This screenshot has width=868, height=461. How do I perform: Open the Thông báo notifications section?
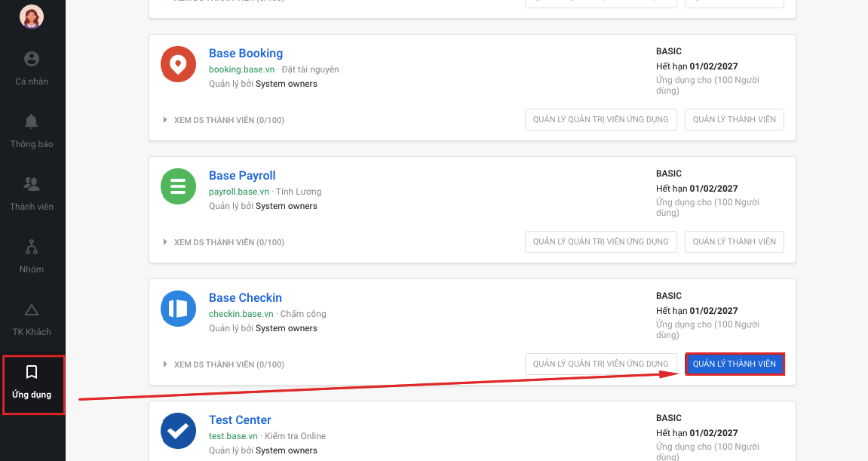pyautogui.click(x=32, y=131)
